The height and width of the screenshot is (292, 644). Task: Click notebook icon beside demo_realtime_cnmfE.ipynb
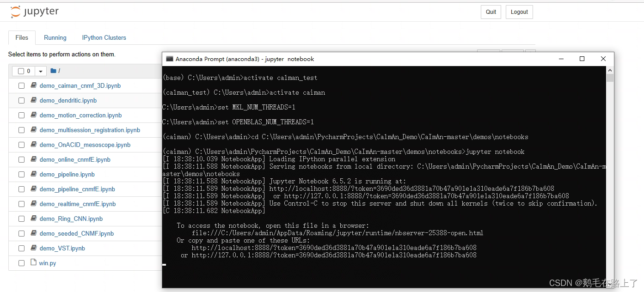tap(33, 204)
